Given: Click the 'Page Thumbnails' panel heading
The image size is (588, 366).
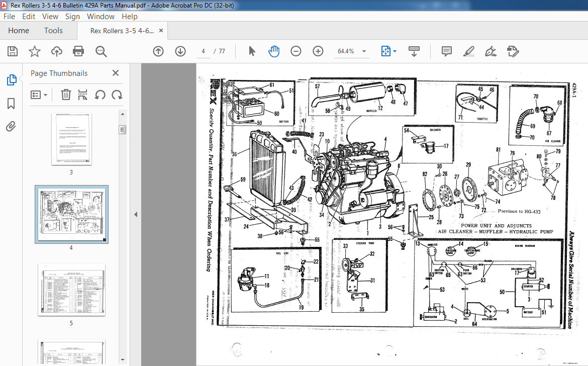Looking at the screenshot, I should point(59,73).
